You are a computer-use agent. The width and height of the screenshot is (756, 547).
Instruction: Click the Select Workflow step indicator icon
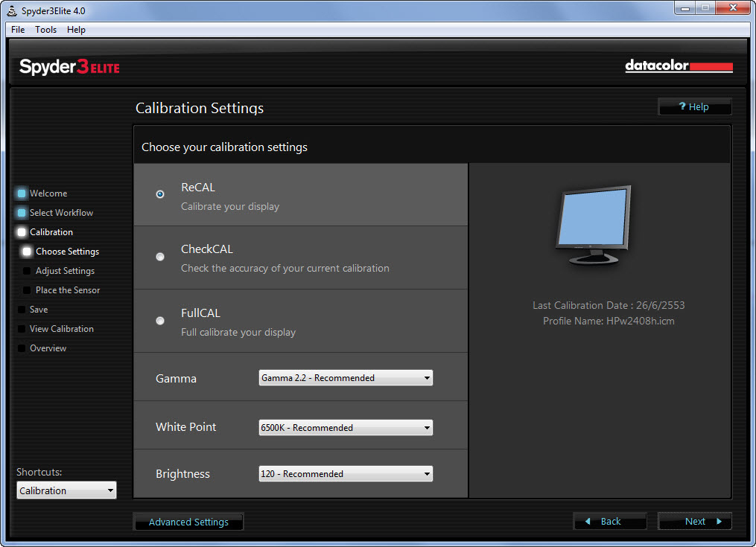click(x=22, y=213)
